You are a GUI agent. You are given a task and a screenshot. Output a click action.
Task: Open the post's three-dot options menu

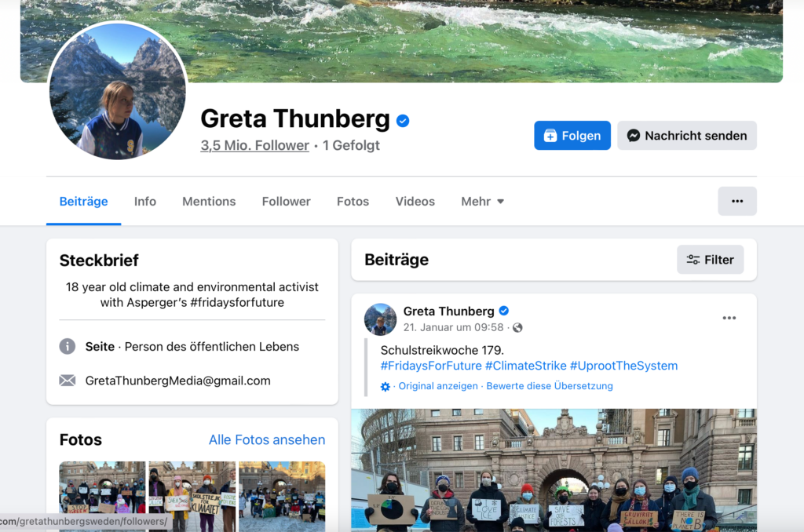point(729,319)
